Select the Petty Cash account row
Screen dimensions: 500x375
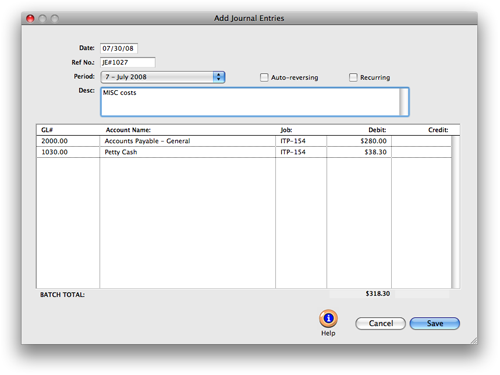tap(244, 152)
